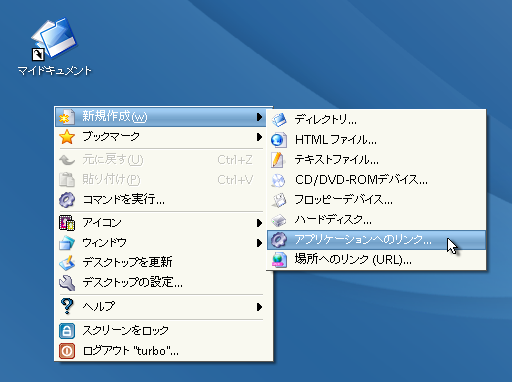Click the disc icon for CD/DVD-ROMデバイス

click(279, 180)
